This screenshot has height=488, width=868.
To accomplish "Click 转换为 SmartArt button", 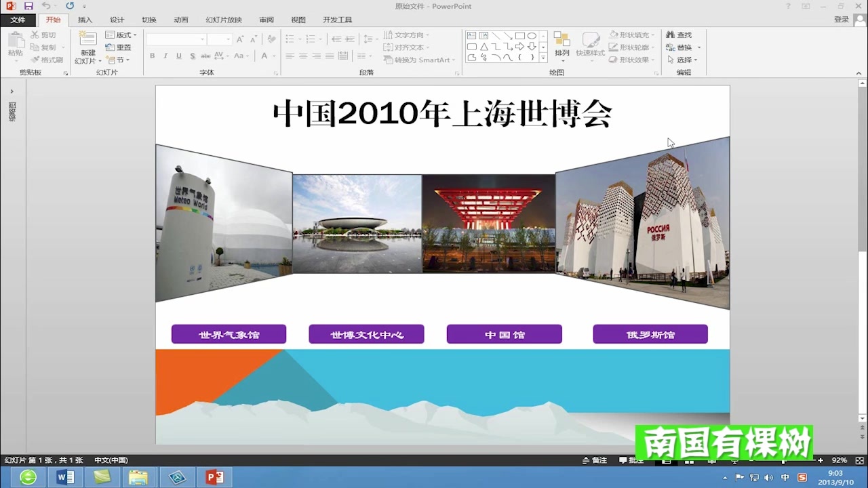I will [419, 60].
